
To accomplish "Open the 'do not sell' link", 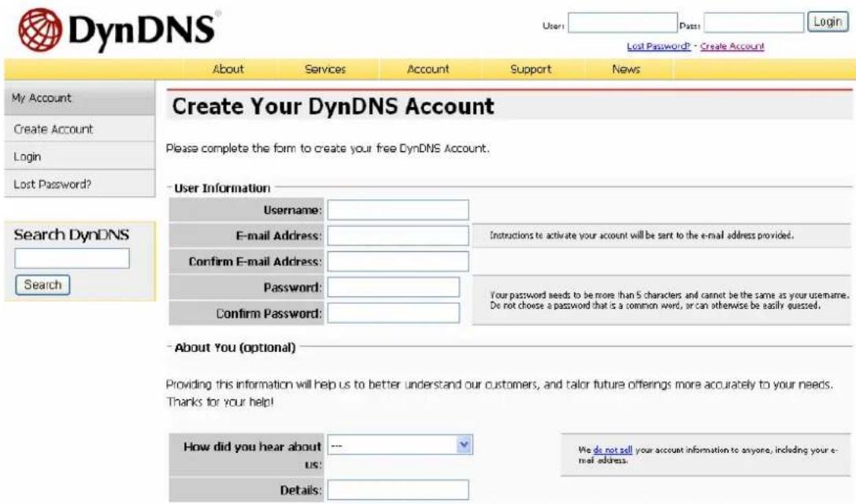I will point(613,450).
